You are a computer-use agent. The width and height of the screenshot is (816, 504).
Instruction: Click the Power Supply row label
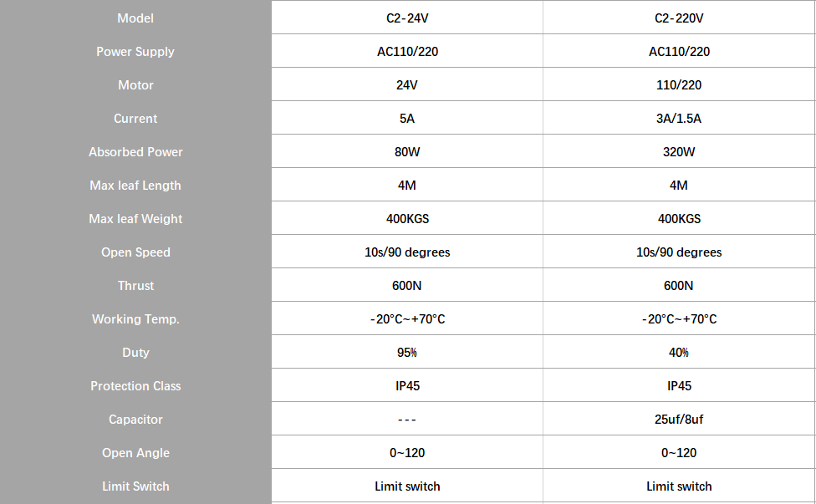pyautogui.click(x=135, y=52)
